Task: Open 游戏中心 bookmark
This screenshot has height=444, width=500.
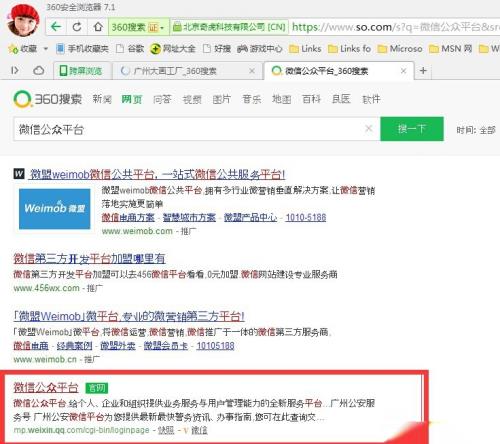Action: [260, 49]
